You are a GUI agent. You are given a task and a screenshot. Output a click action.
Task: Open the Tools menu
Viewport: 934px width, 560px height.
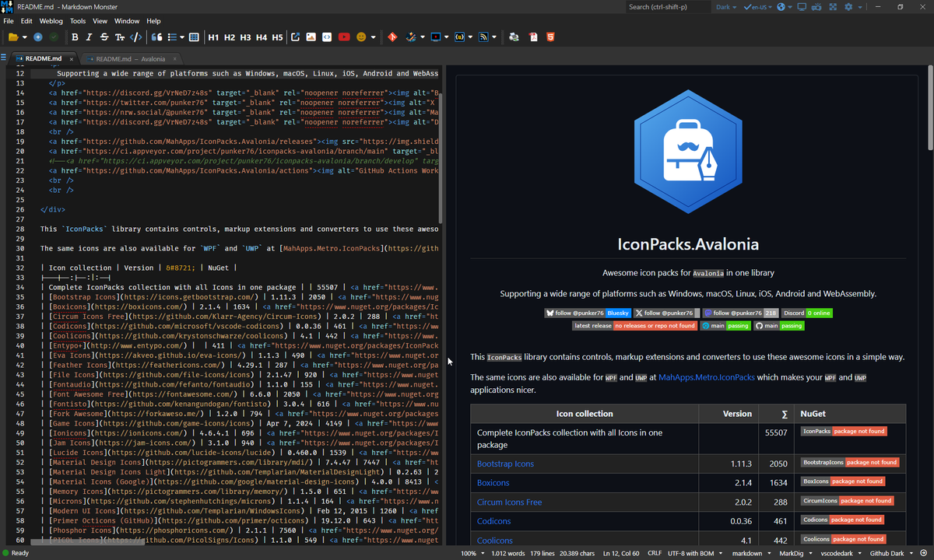click(78, 21)
